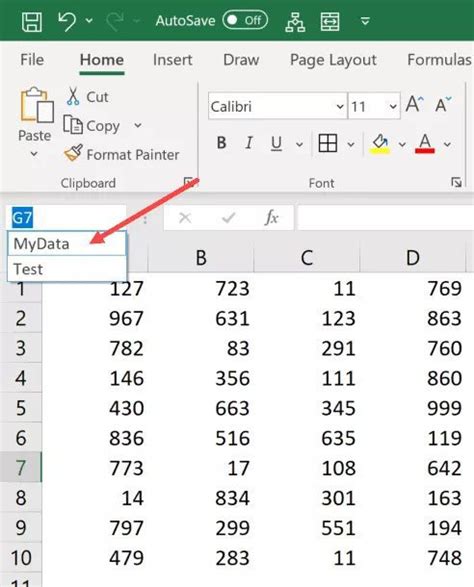Click the Paste clipboard icon

[x=37, y=105]
